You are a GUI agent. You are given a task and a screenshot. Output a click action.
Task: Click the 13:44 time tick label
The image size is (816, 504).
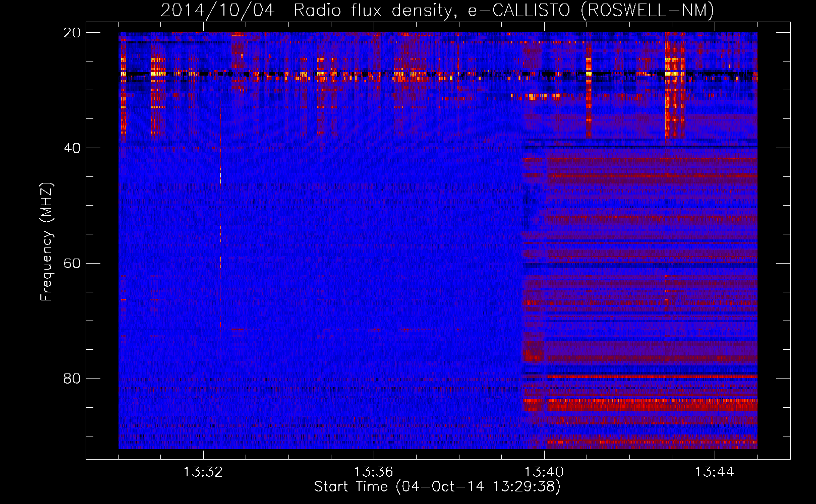pyautogui.click(x=715, y=472)
